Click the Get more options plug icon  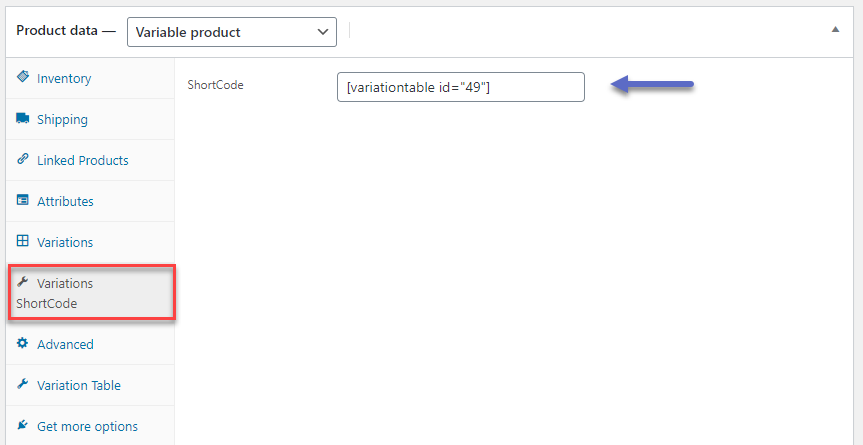23,425
